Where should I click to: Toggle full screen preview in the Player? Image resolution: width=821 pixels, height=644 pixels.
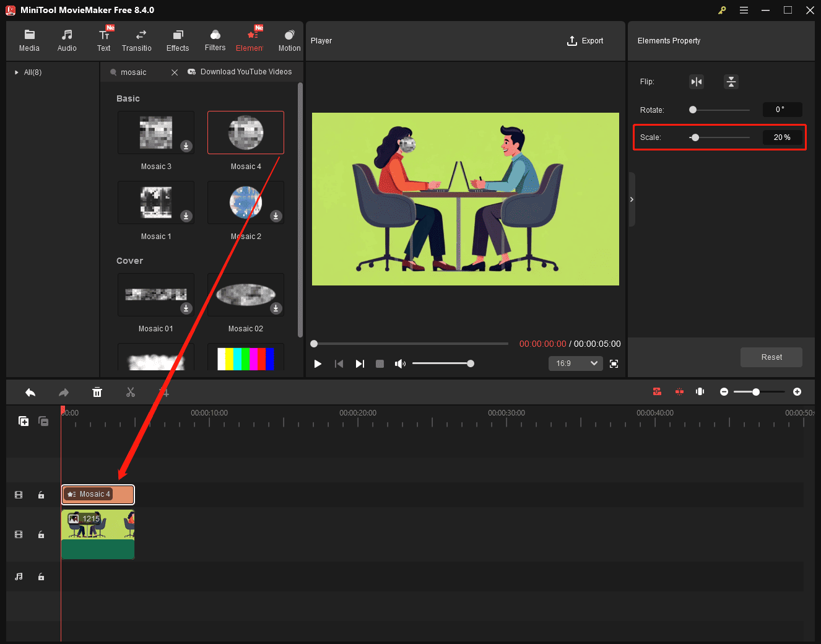point(614,363)
